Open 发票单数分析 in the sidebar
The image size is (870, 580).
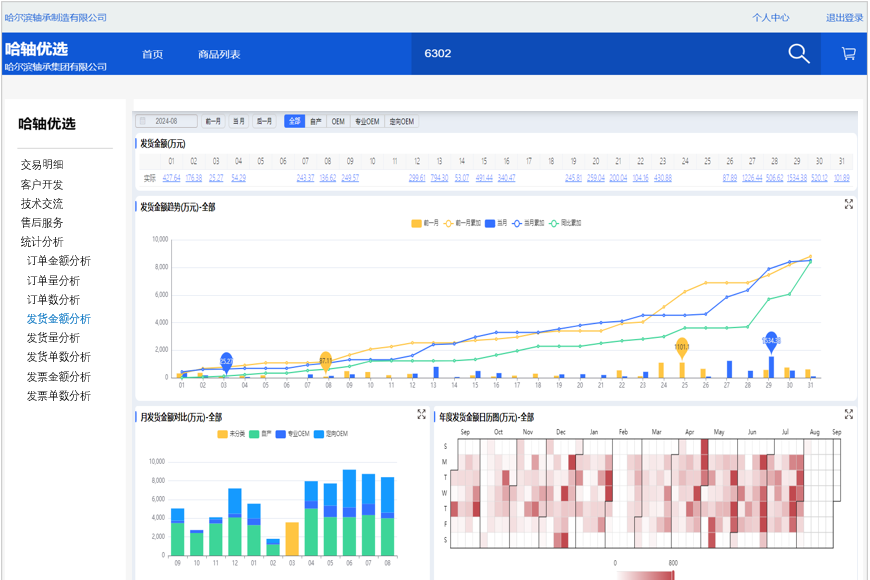point(59,396)
